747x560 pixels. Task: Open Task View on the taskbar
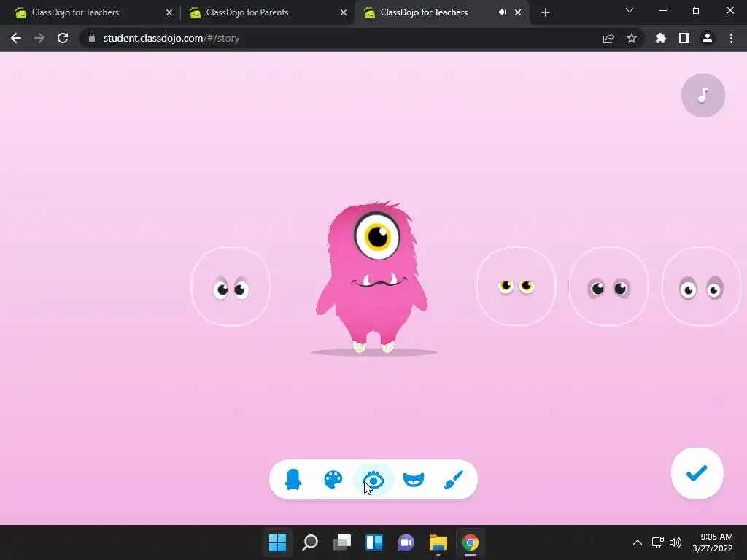(342, 542)
